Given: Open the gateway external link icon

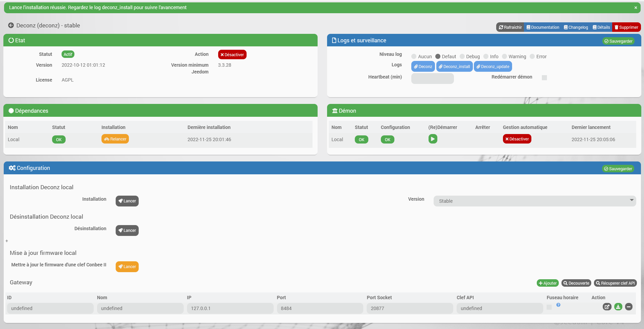Looking at the screenshot, I should click(x=607, y=307).
